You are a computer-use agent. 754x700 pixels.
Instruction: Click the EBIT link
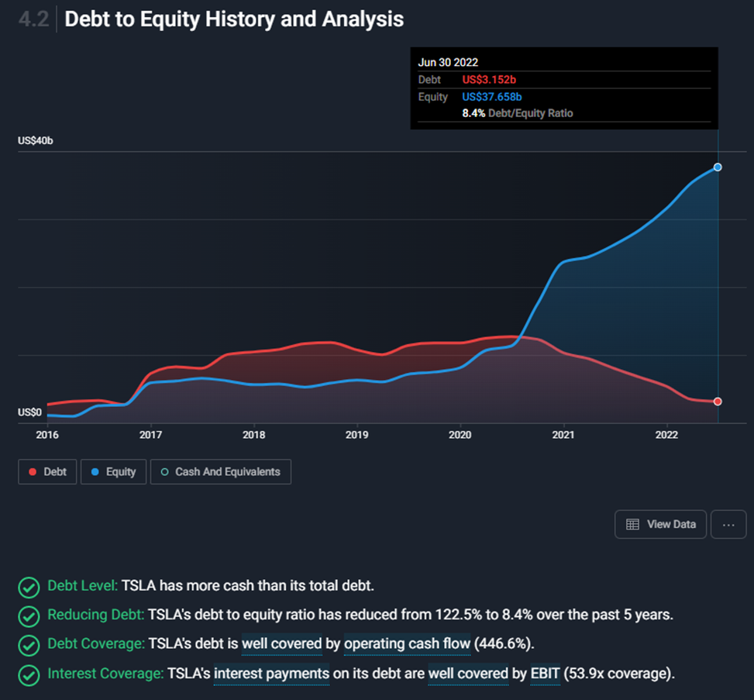point(545,673)
